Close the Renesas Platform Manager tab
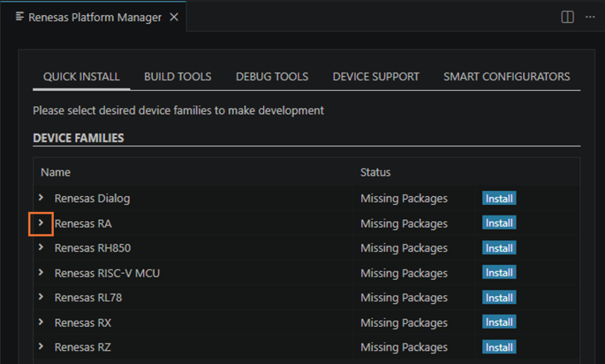Viewport: 605px width, 364px height. click(x=174, y=17)
